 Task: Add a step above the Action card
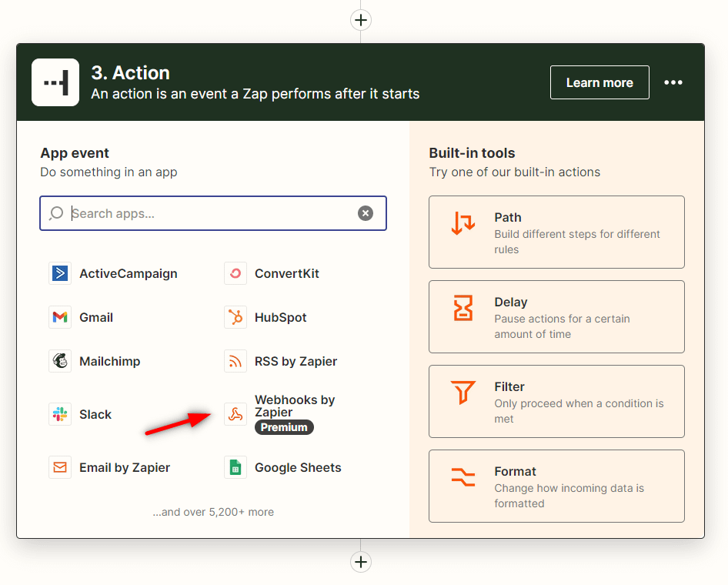click(x=361, y=20)
